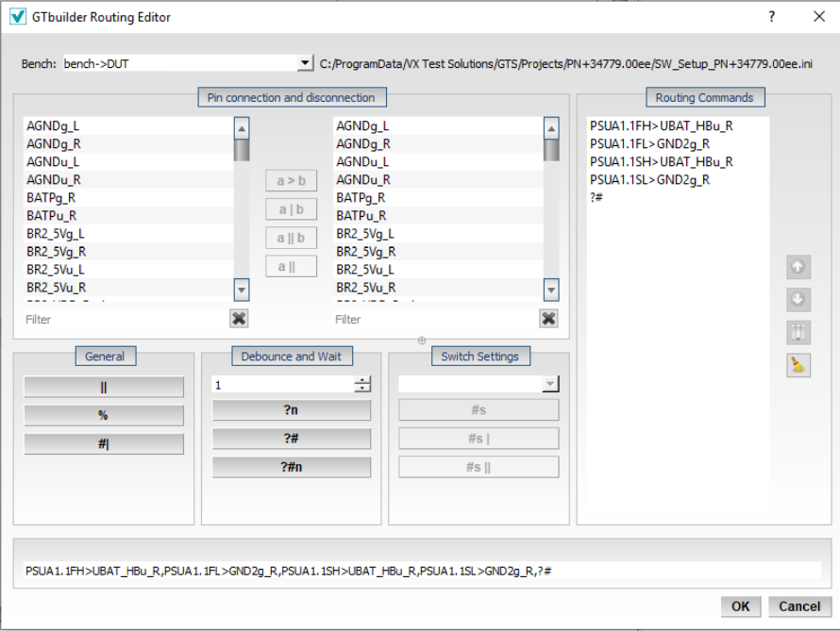The width and height of the screenshot is (840, 631).
Task: Connect pins using the "a > b" button
Action: pos(291,180)
